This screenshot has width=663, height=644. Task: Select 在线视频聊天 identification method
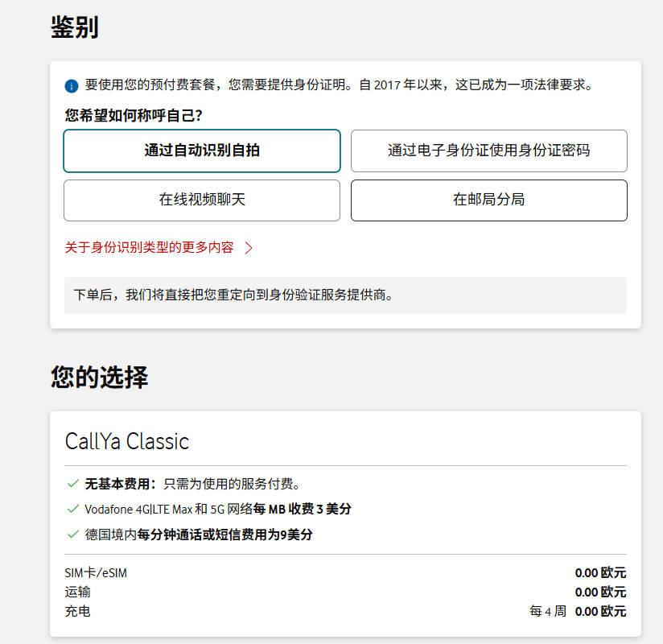click(x=202, y=200)
